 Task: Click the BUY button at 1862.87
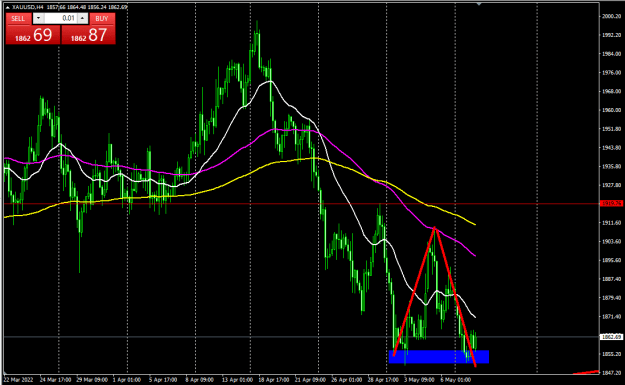click(x=88, y=35)
